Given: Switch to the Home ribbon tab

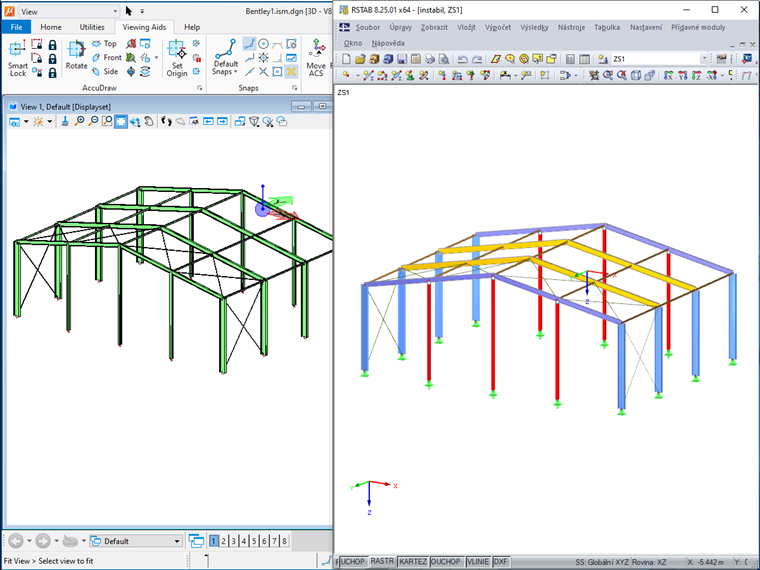Looking at the screenshot, I should click(x=51, y=27).
